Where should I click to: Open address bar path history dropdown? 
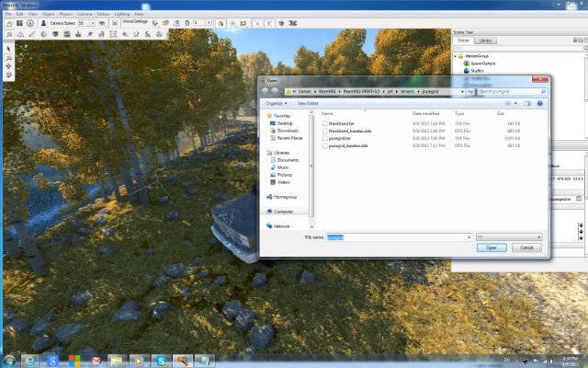(x=462, y=92)
